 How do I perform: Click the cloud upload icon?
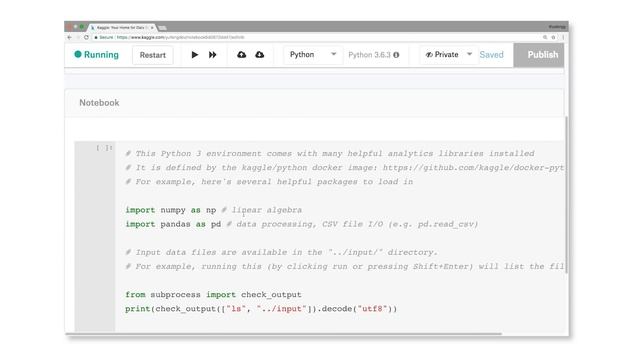(242, 55)
